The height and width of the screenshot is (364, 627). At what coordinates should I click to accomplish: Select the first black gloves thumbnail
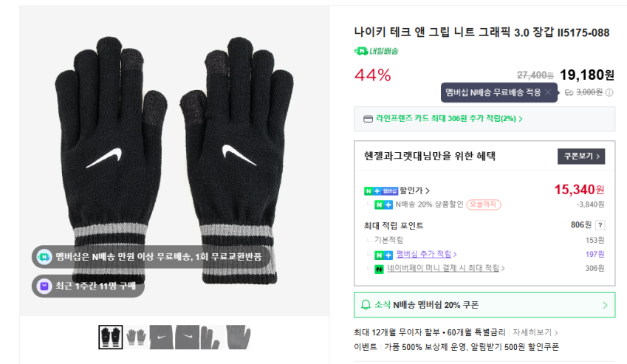click(111, 337)
